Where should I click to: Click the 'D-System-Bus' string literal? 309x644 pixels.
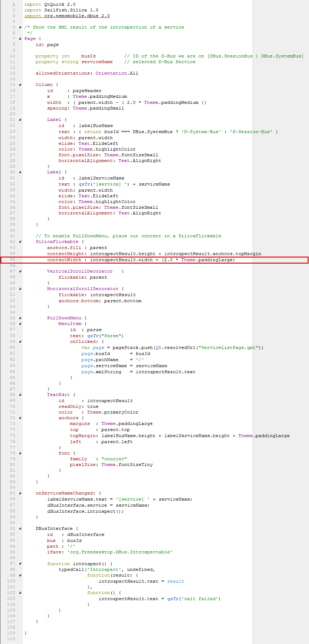click(x=201, y=132)
